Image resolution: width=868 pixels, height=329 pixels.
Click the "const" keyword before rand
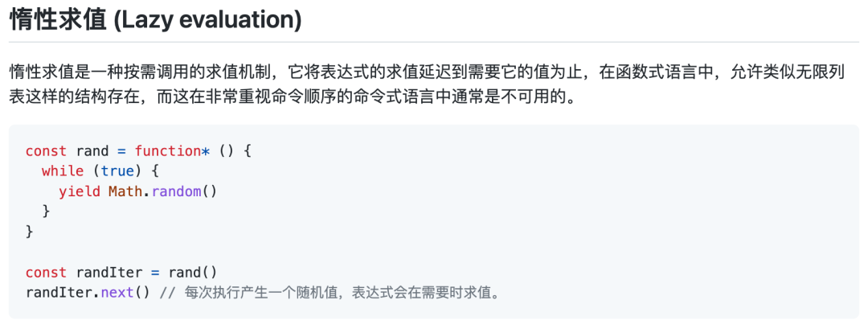point(46,150)
